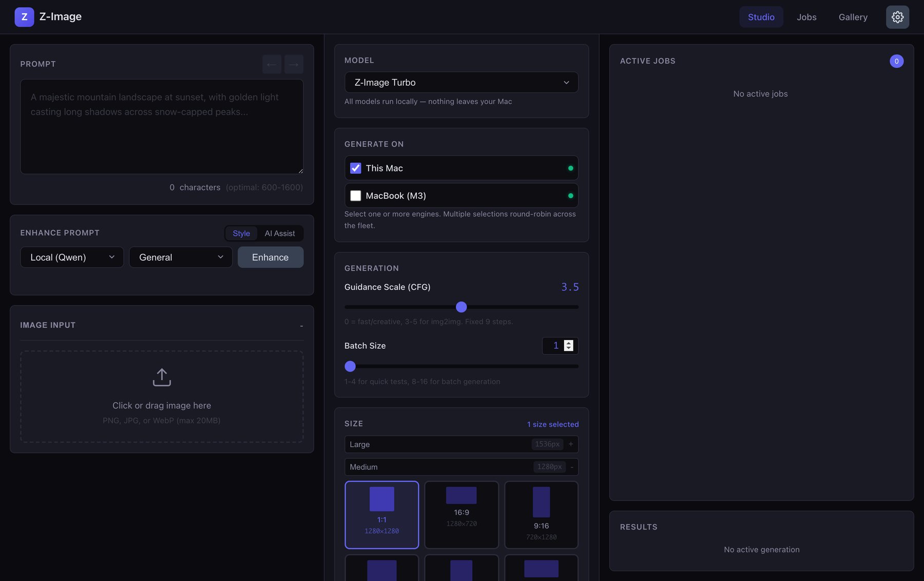Viewport: 924px width, 581px height.
Task: Select the 9:16 720×1280 size tile
Action: [x=541, y=515]
